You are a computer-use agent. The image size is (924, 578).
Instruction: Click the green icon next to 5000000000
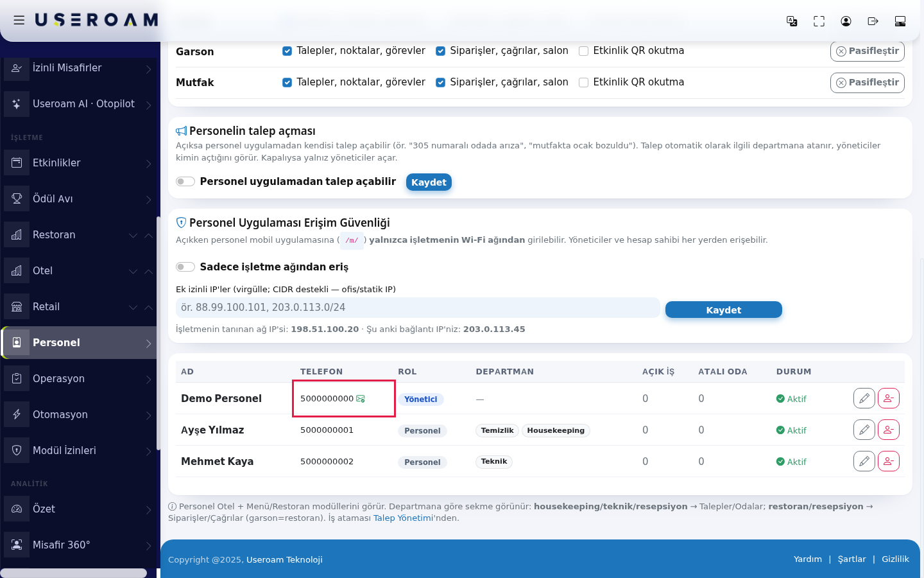pyautogui.click(x=361, y=399)
